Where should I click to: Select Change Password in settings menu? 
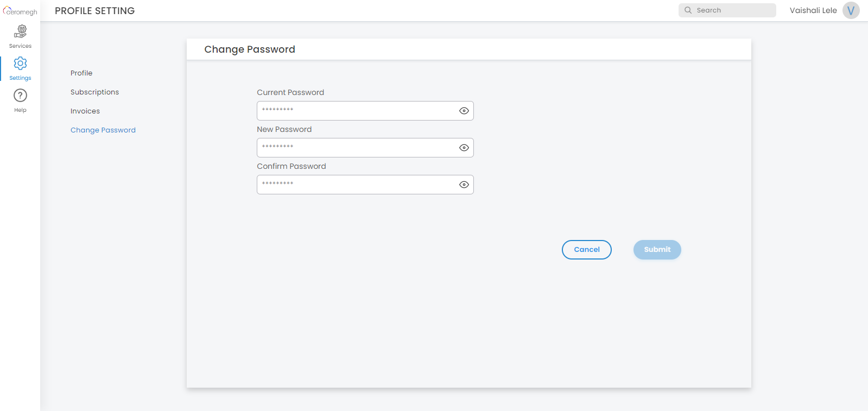pyautogui.click(x=103, y=130)
